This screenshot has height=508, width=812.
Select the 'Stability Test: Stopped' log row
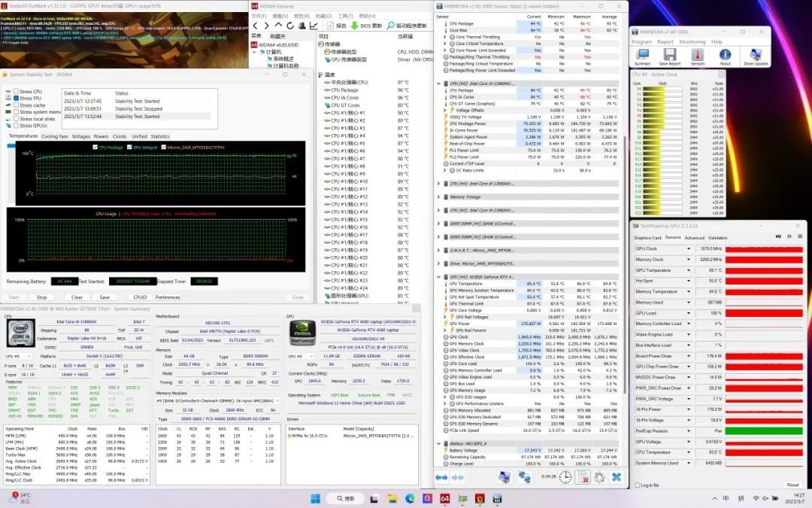click(138, 109)
